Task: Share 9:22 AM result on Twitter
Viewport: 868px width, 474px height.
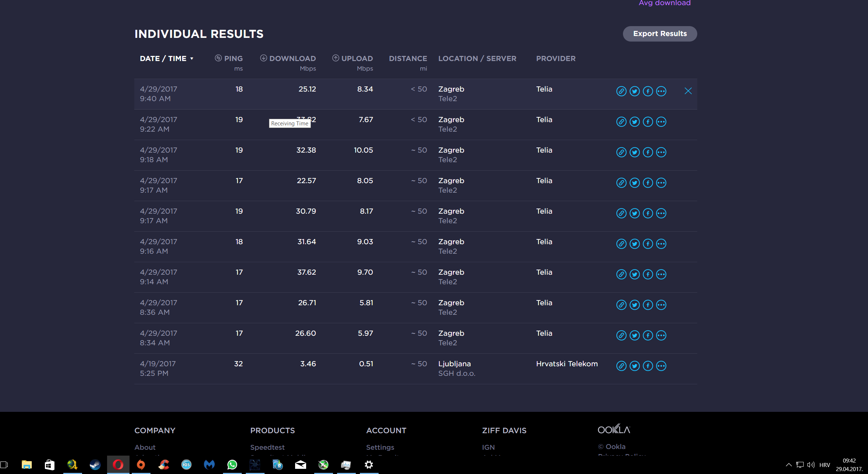Action: 634,122
